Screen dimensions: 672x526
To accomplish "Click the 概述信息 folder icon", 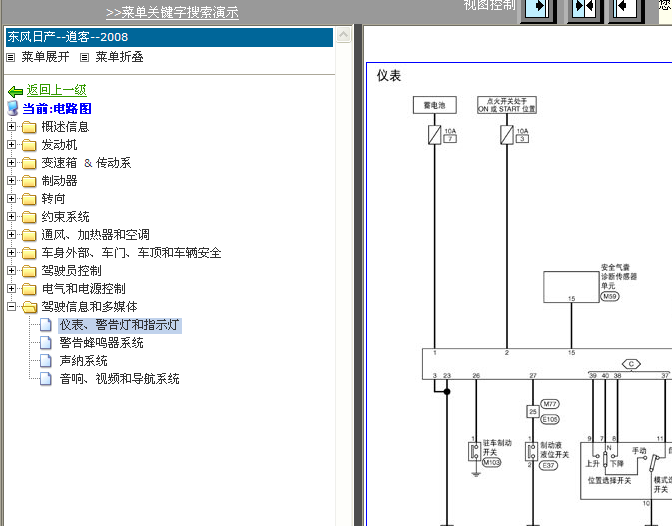I will click(29, 127).
